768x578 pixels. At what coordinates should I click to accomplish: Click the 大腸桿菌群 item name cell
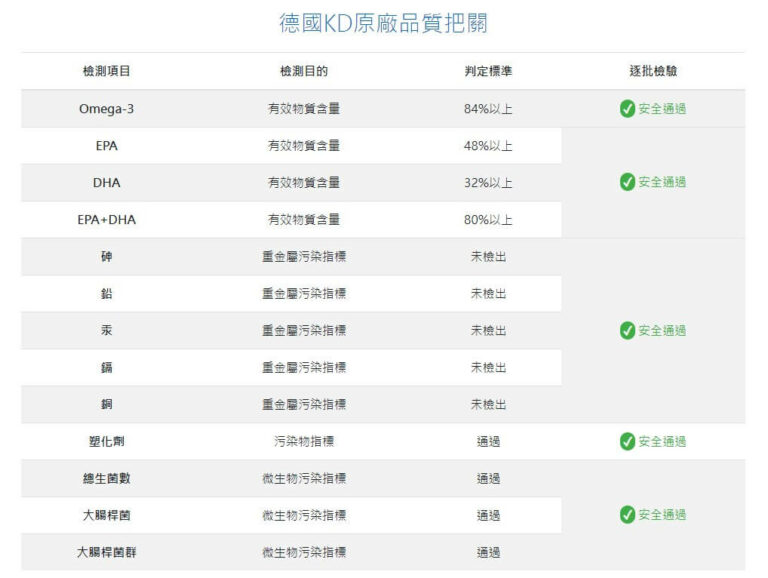[106, 553]
